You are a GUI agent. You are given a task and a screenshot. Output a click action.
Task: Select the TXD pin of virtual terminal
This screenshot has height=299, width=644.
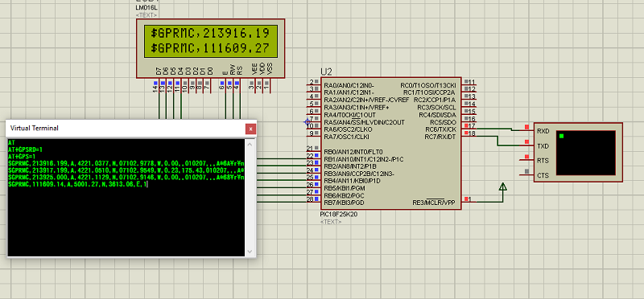pos(543,146)
